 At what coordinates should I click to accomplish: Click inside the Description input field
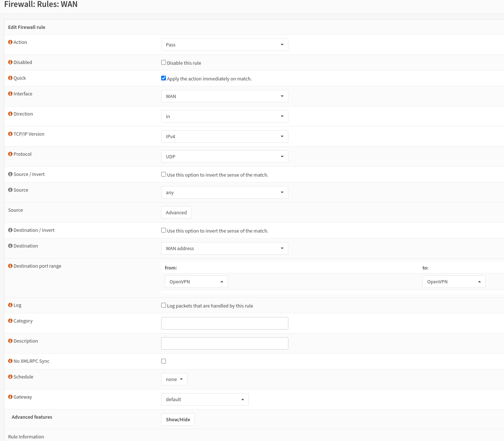tap(224, 343)
